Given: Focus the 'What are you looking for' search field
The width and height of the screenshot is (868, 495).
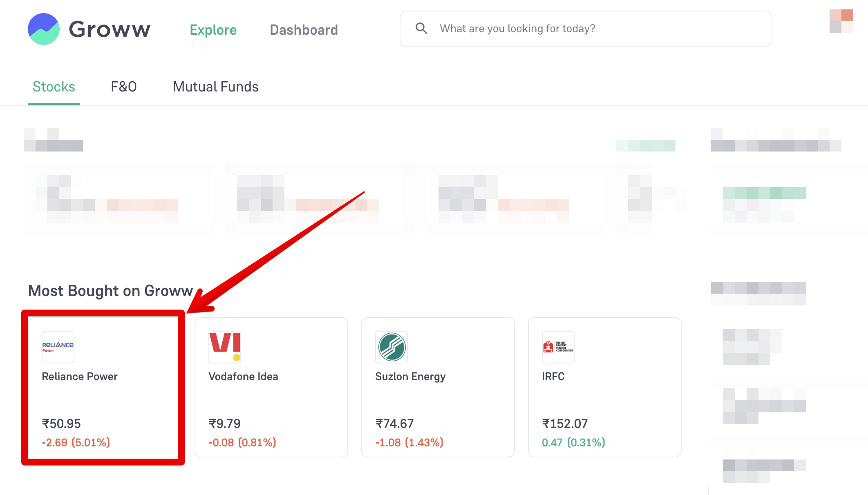Looking at the screenshot, I should point(586,29).
